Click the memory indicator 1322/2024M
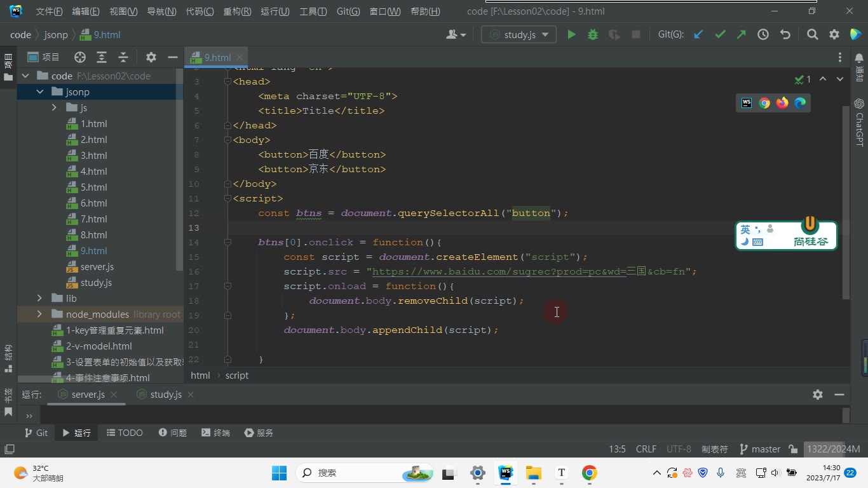The height and width of the screenshot is (488, 868). 833,449
